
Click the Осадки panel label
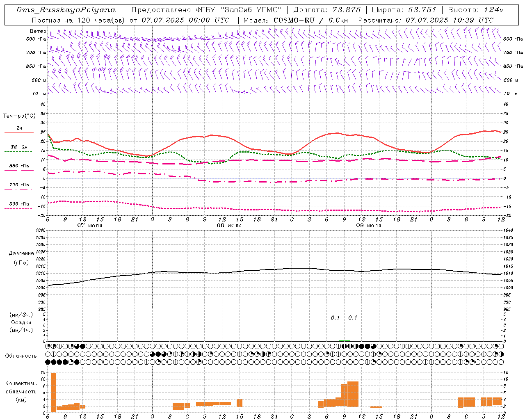(21, 322)
